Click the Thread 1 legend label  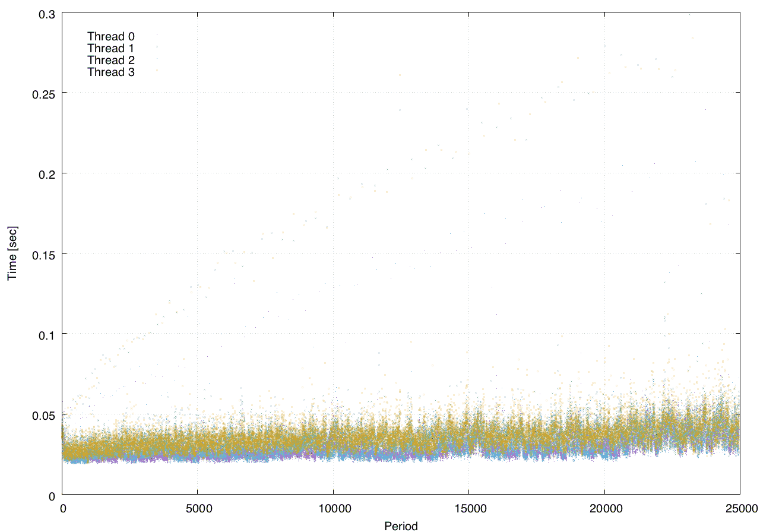pyautogui.click(x=111, y=48)
